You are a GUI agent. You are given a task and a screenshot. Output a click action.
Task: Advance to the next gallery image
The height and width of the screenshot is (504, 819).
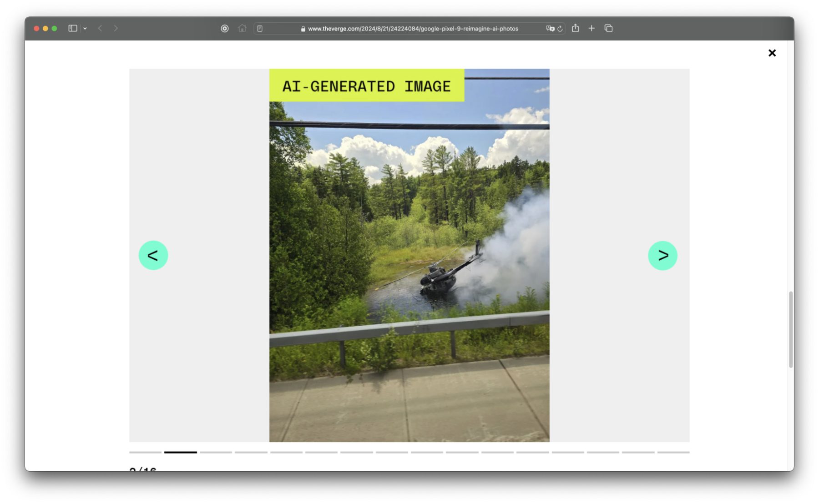pos(662,255)
